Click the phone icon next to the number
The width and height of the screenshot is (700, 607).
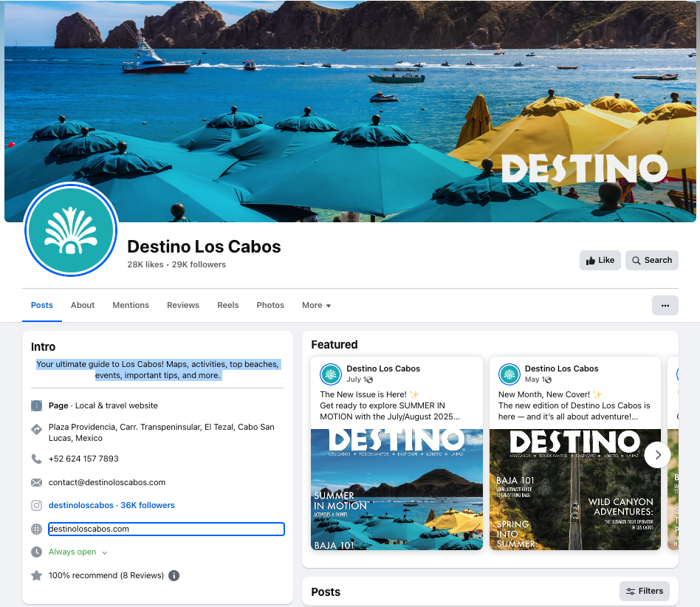click(x=37, y=459)
